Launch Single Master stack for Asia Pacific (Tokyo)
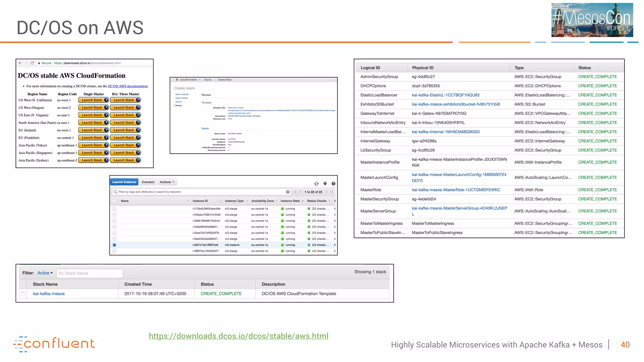Viewport: 644px width, 362px height. coord(94,145)
